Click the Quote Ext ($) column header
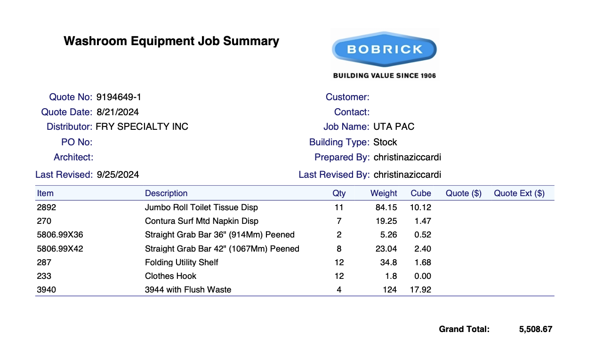The height and width of the screenshot is (364, 611). (519, 193)
